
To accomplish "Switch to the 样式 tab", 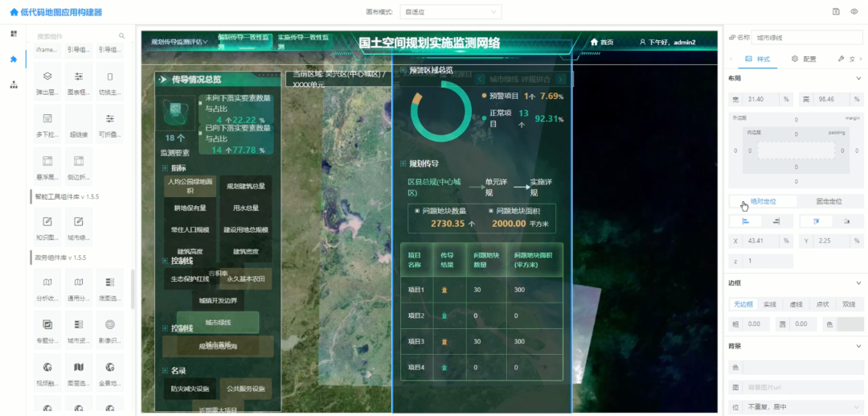I will tap(758, 59).
